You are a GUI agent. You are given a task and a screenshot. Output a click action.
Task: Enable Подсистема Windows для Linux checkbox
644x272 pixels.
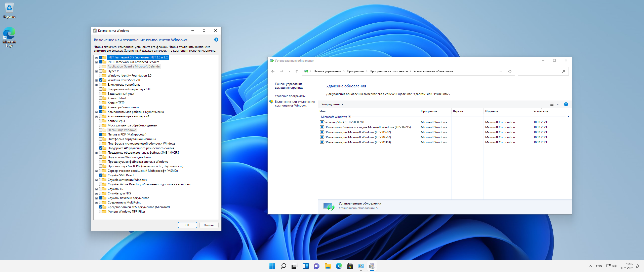pyautogui.click(x=101, y=157)
